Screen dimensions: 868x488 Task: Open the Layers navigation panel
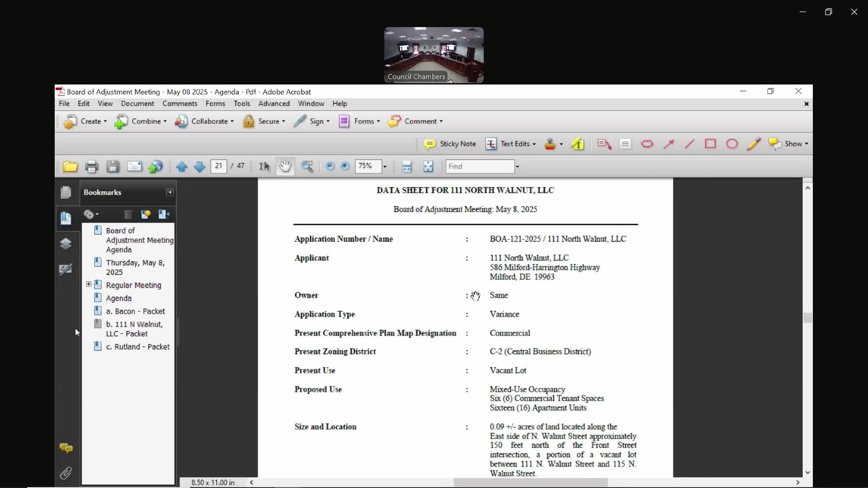tap(66, 244)
